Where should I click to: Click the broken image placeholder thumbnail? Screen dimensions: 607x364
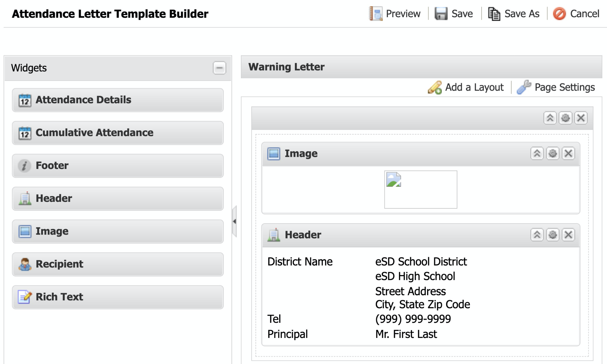click(x=421, y=189)
